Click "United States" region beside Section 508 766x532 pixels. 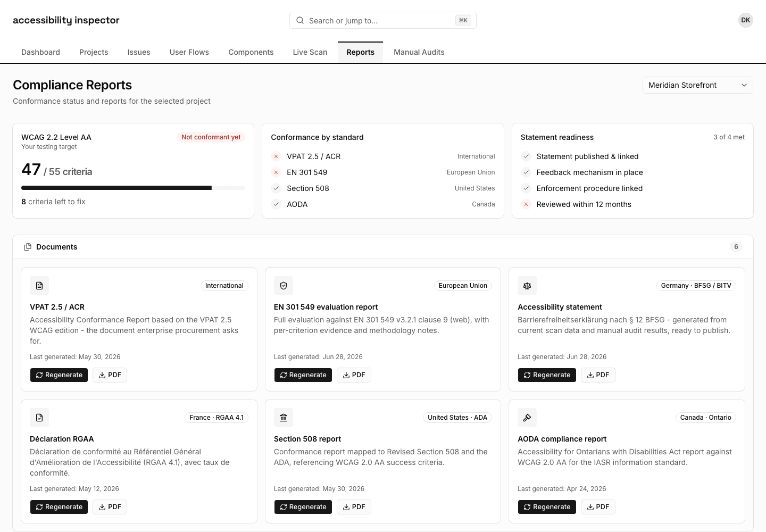[x=475, y=188]
